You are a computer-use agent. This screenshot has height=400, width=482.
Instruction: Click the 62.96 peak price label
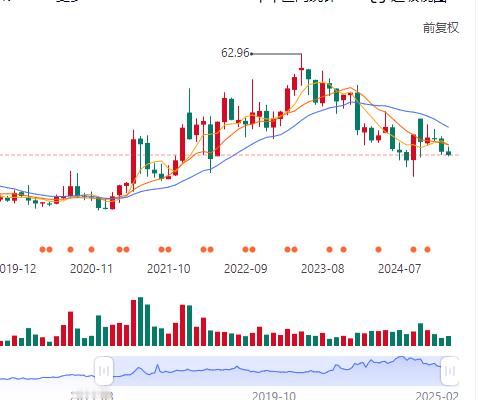click(235, 53)
